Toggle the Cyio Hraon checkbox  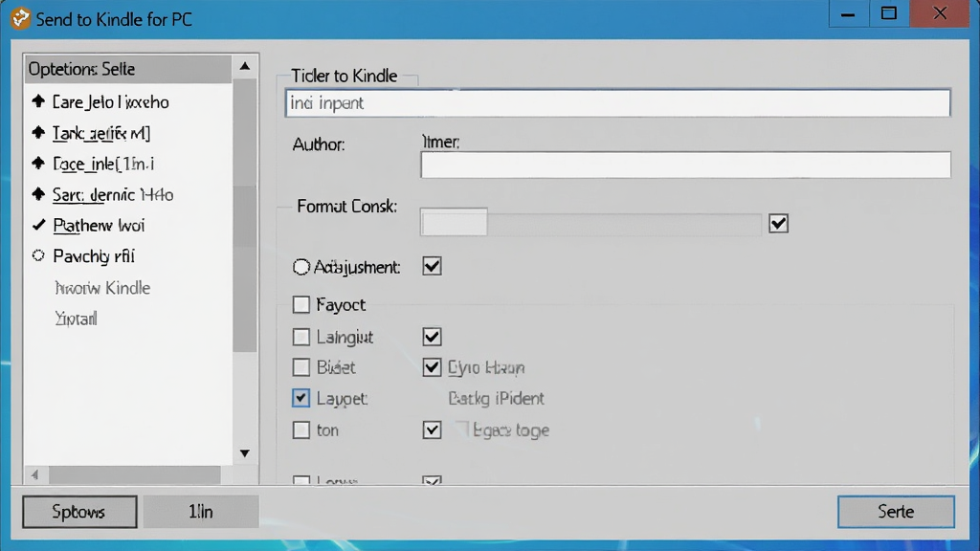click(432, 366)
